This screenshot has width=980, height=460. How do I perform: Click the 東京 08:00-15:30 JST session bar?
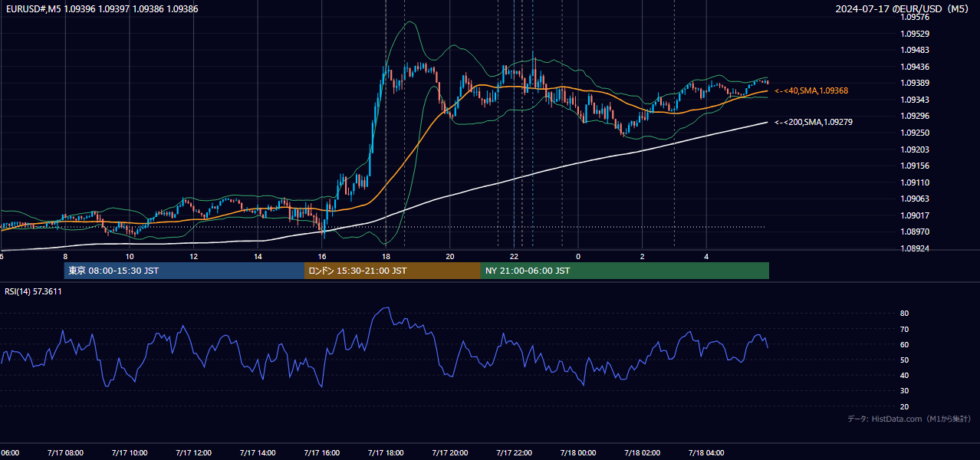pos(185,271)
